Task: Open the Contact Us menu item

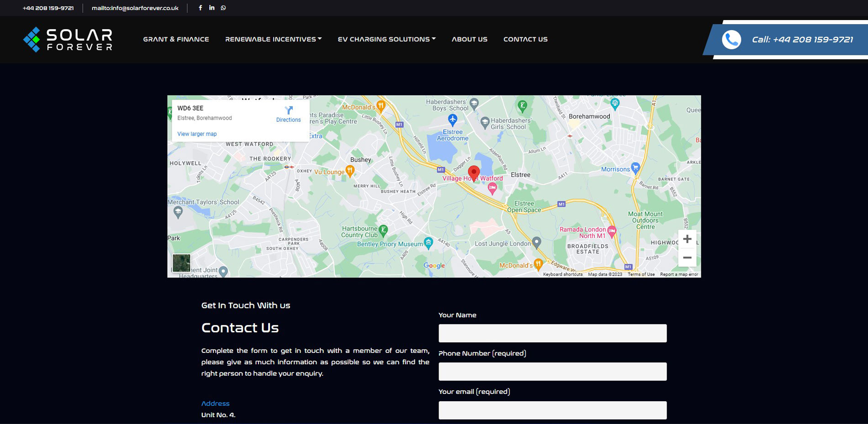Action: click(525, 39)
